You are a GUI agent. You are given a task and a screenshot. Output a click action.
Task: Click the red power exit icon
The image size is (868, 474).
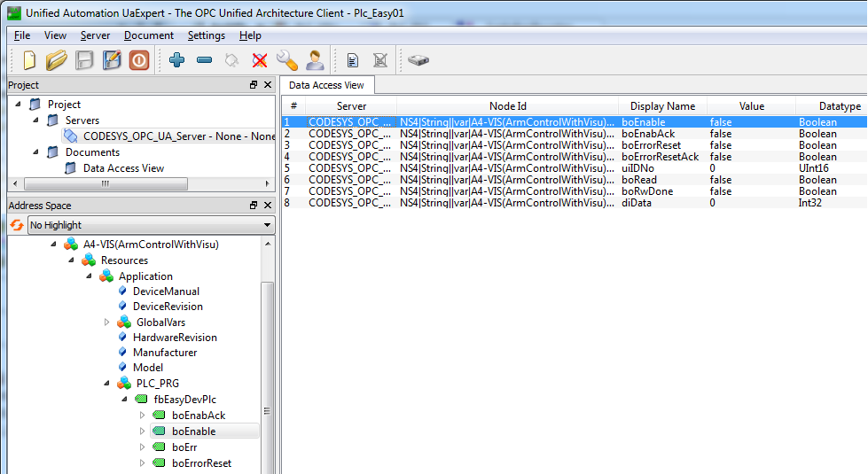click(x=139, y=60)
